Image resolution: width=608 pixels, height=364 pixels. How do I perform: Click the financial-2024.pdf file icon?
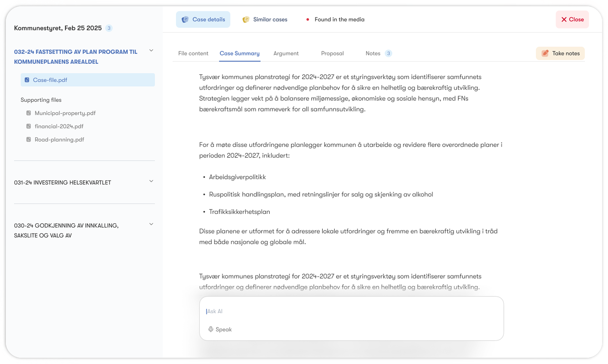tap(29, 126)
